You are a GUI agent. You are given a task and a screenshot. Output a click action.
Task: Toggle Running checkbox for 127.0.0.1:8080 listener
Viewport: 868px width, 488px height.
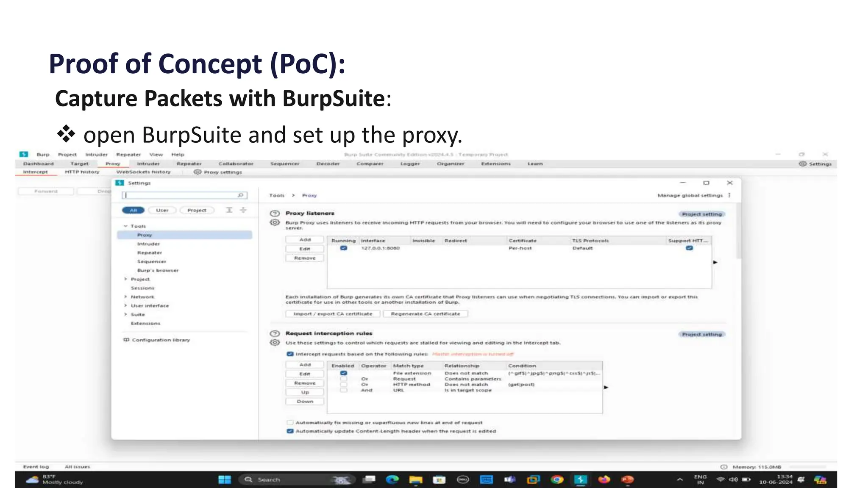(344, 248)
